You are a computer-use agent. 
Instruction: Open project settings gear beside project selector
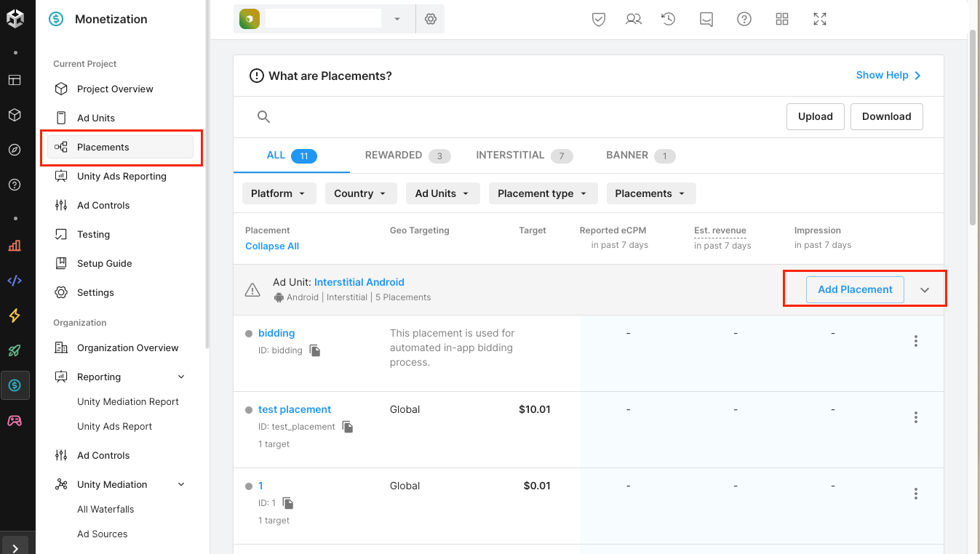tap(431, 19)
